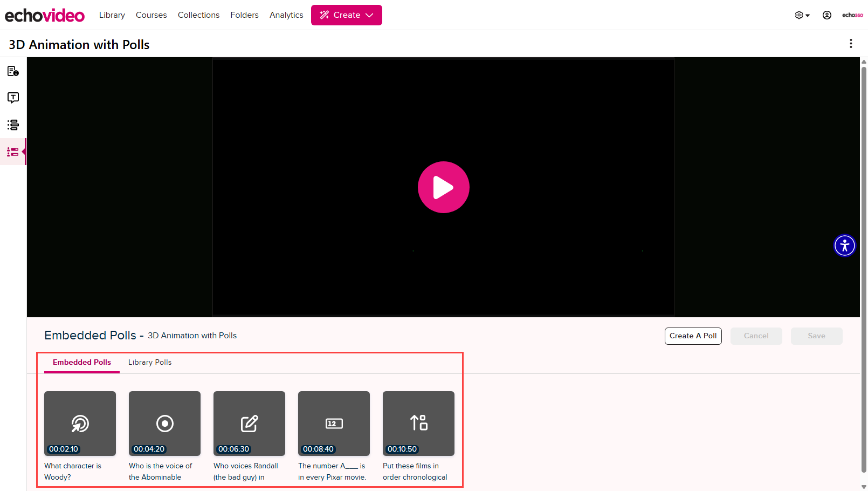Click 'Who voices Randall' poll title
Image resolution: width=868 pixels, height=491 pixels.
tap(246, 472)
